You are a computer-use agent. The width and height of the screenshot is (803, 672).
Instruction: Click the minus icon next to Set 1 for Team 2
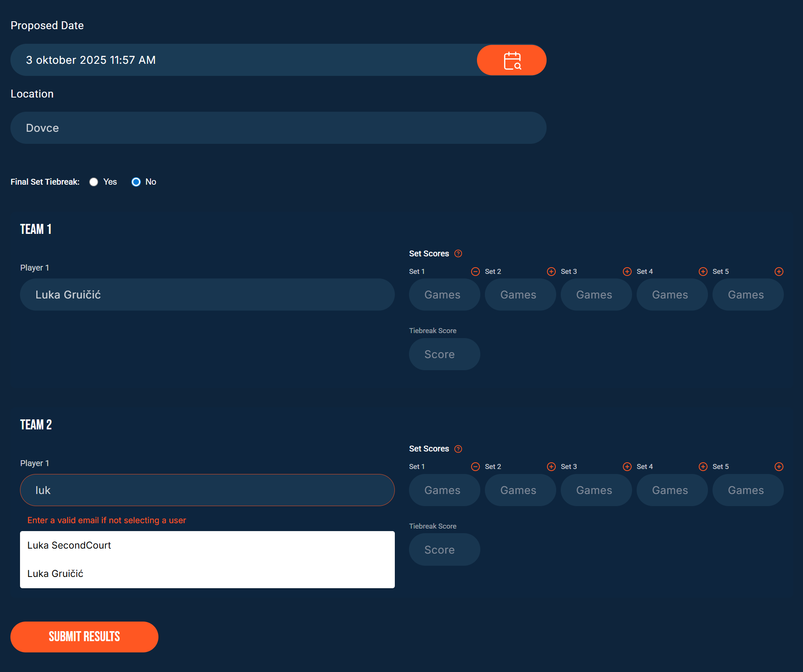click(x=475, y=466)
